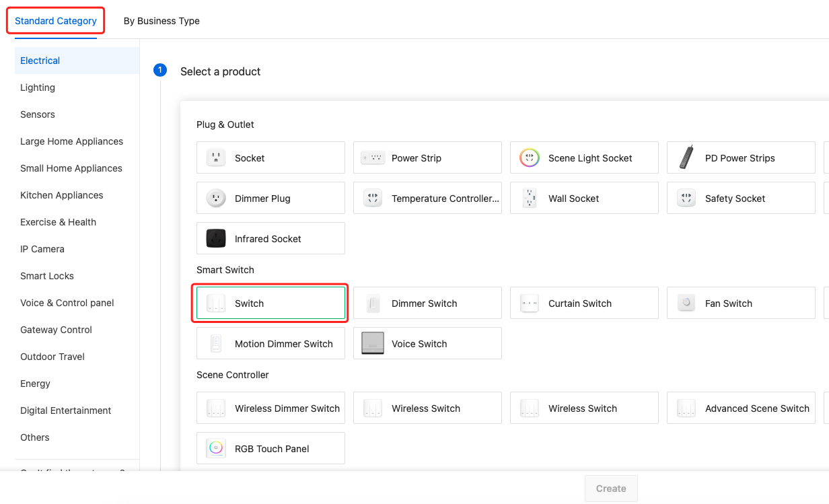Screen dimensions: 829x504
Task: Click the Power Strip product icon
Action: pos(373,158)
